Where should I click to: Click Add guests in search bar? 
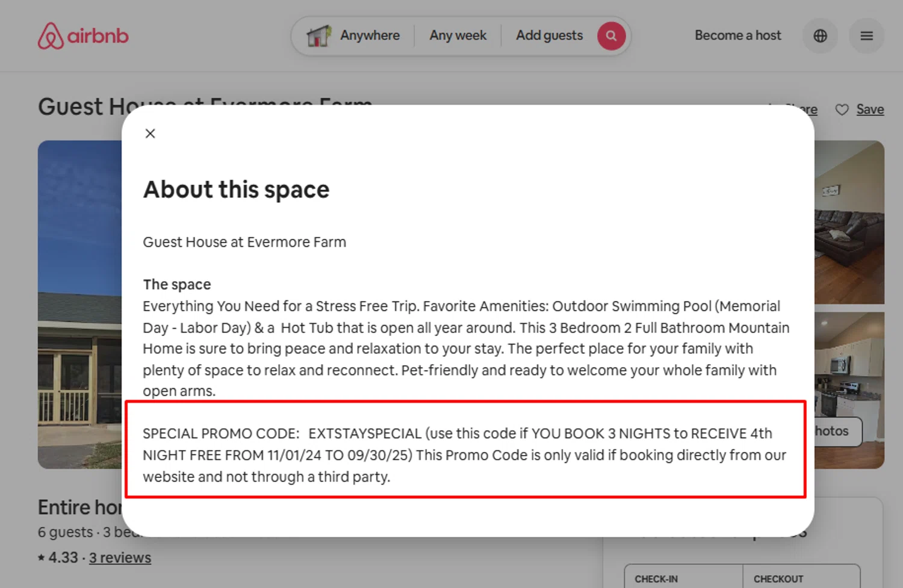pyautogui.click(x=549, y=36)
